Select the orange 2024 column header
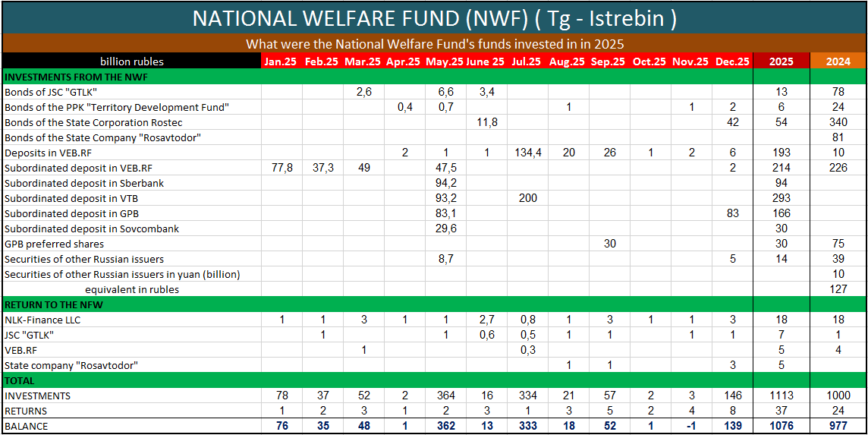This screenshot has height=435, width=868. (x=838, y=61)
